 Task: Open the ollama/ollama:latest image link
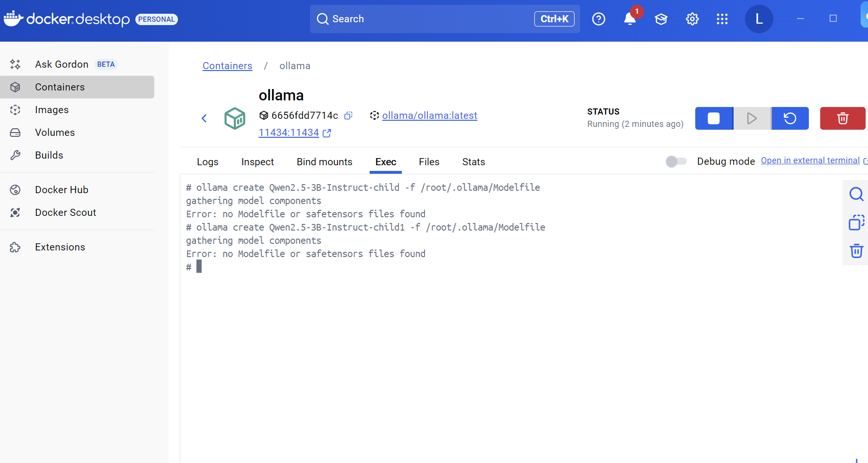point(429,116)
